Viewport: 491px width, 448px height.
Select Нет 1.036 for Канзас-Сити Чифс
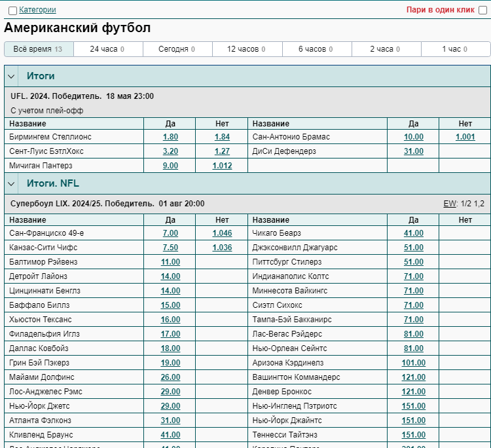(x=222, y=248)
